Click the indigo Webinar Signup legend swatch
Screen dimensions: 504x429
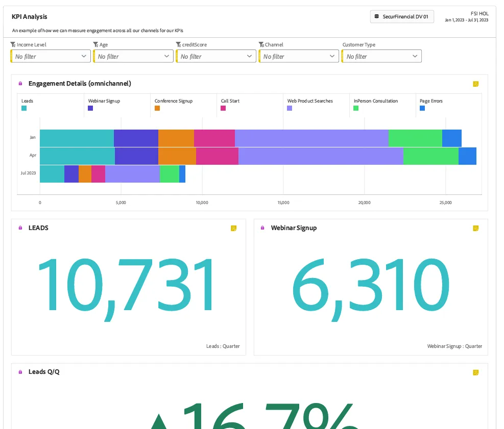[90, 108]
